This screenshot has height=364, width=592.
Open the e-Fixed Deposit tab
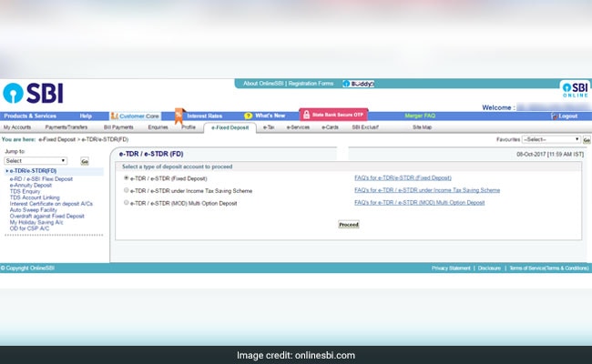[230, 128]
